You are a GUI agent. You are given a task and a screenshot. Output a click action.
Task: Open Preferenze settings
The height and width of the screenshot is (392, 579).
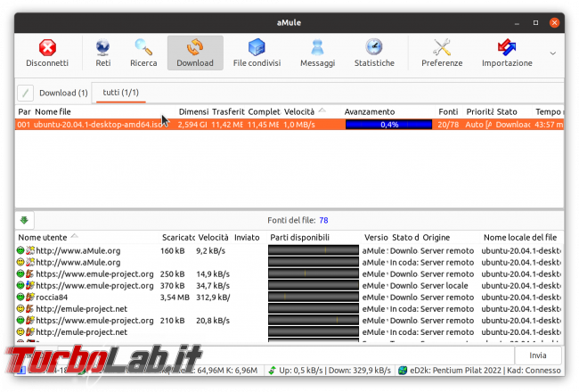442,53
